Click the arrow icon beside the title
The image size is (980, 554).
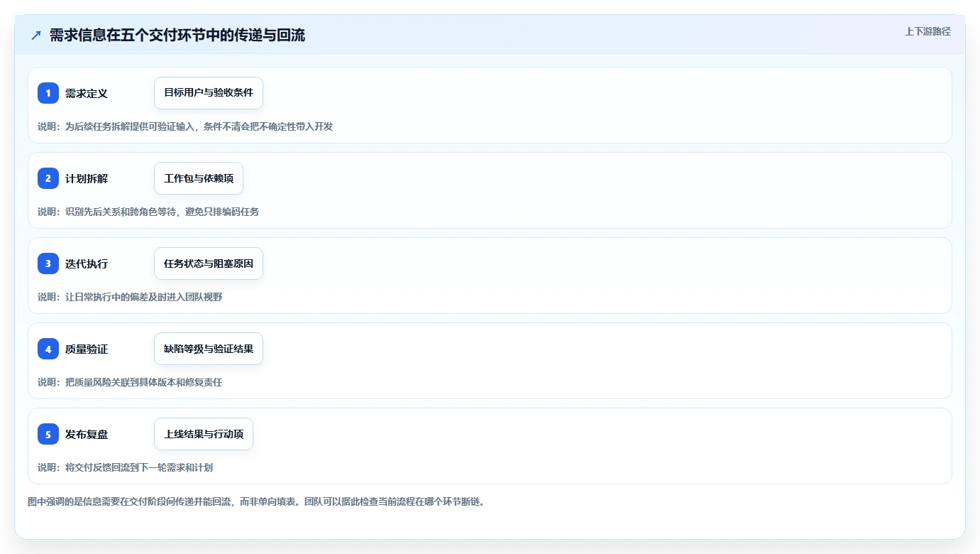click(36, 36)
